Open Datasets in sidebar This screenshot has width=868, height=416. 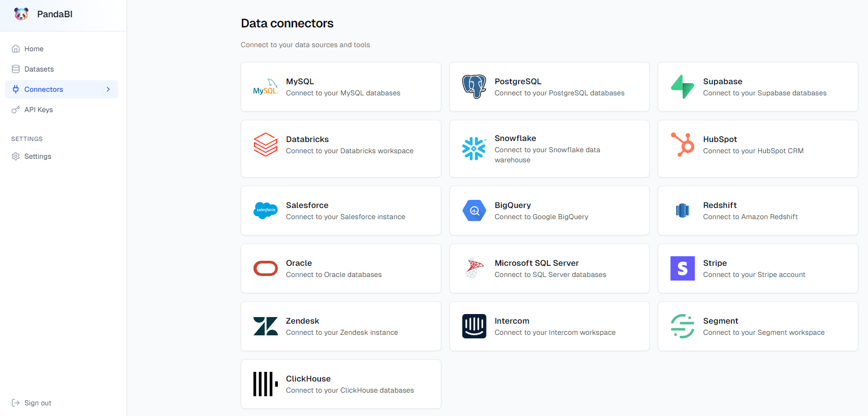pyautogui.click(x=61, y=69)
